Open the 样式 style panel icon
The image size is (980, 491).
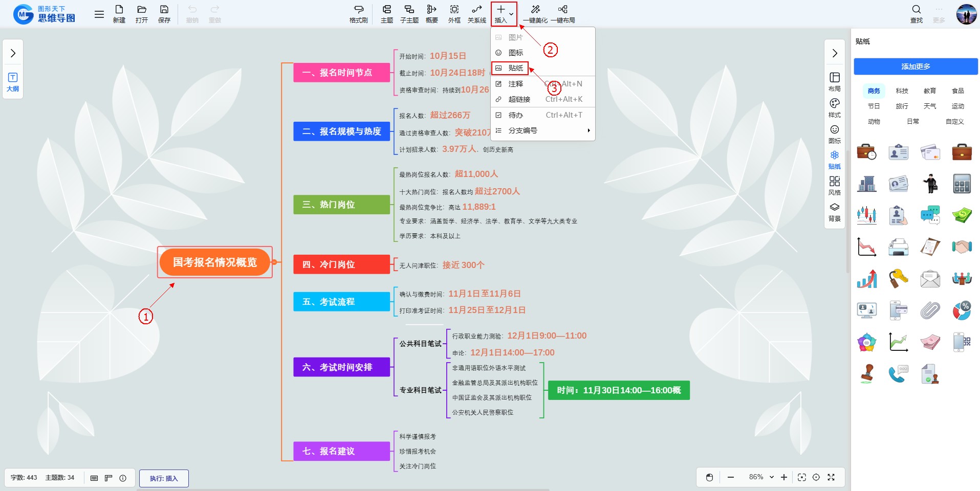click(x=834, y=108)
